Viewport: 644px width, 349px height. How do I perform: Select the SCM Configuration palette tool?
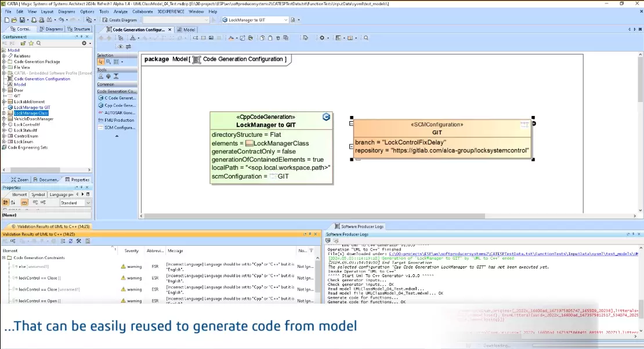(x=120, y=128)
